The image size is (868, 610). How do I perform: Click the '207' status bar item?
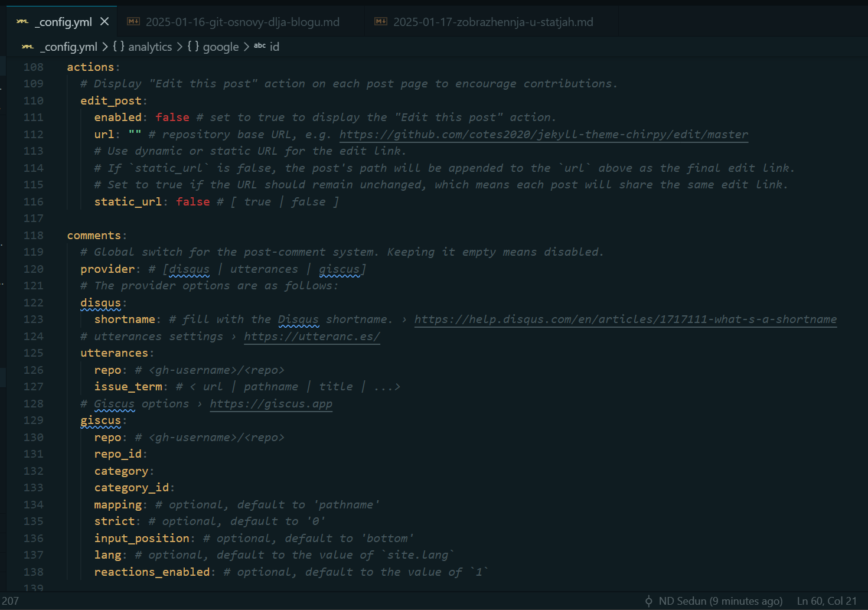(10, 601)
